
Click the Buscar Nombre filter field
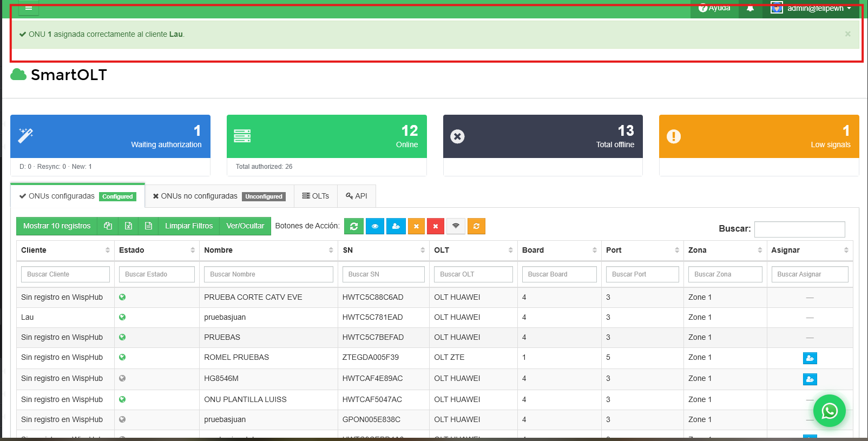click(268, 274)
